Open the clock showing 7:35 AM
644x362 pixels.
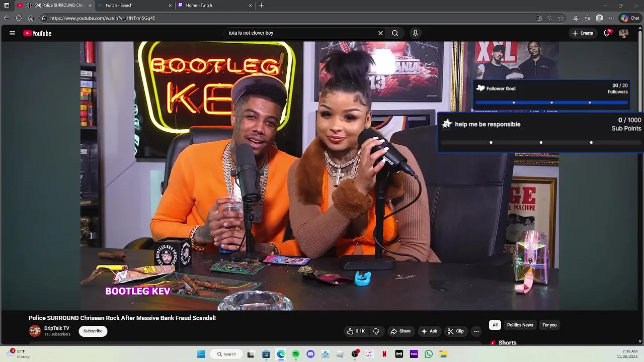tap(627, 354)
